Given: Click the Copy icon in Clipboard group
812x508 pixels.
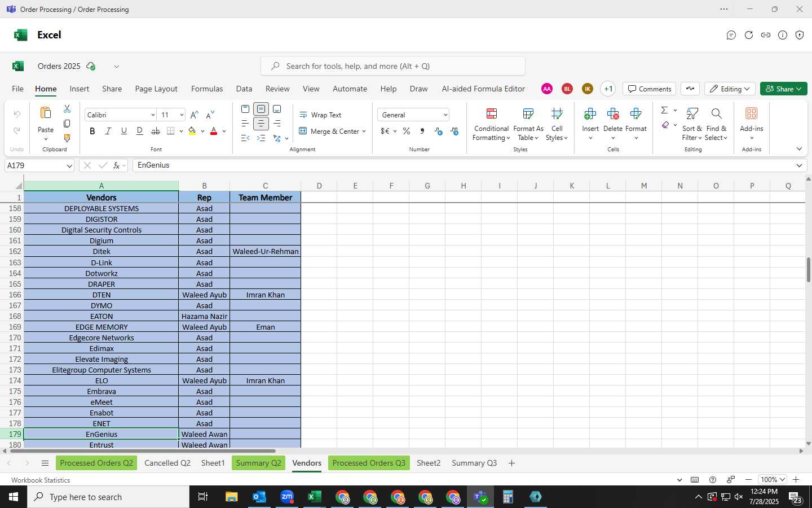Looking at the screenshot, I should coord(67,124).
